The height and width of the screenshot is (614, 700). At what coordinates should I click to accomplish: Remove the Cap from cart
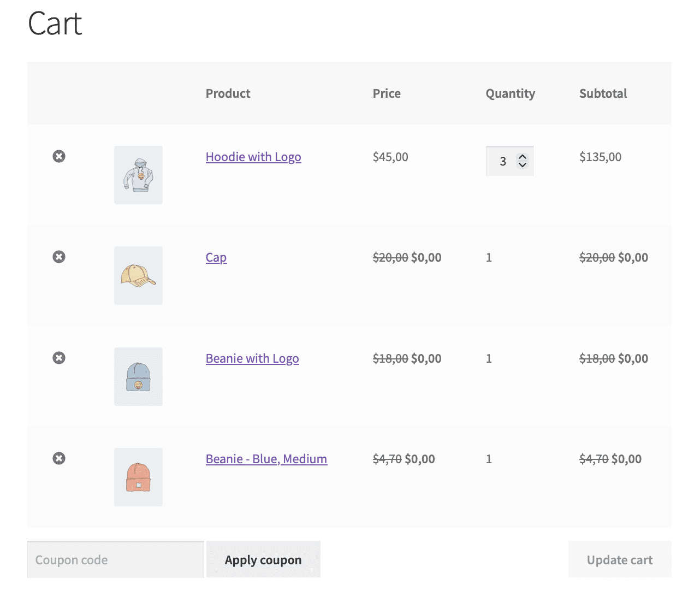(x=59, y=257)
